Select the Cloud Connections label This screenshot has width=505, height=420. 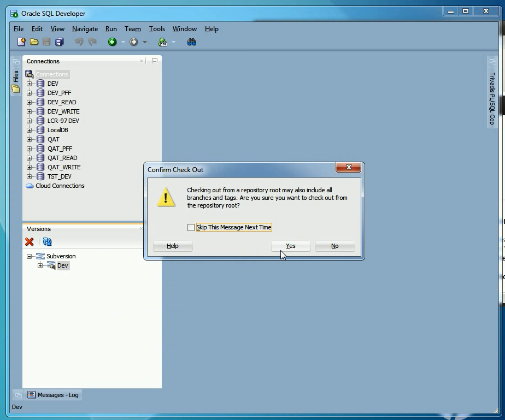tap(60, 186)
